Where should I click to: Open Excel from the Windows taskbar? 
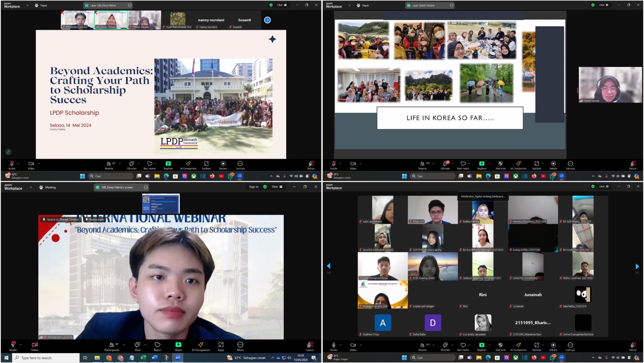click(x=143, y=358)
